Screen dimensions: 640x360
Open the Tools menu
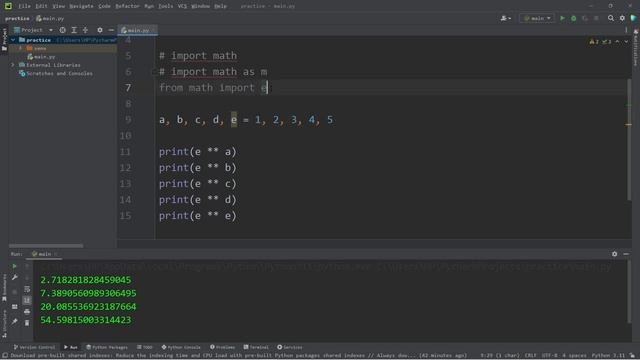tap(165, 6)
